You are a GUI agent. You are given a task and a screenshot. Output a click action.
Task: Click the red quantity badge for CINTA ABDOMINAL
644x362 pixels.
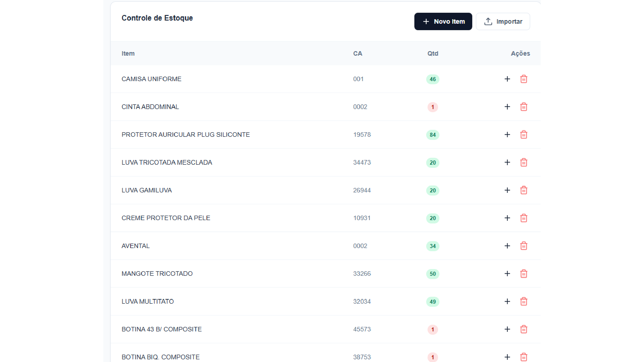[x=432, y=107]
